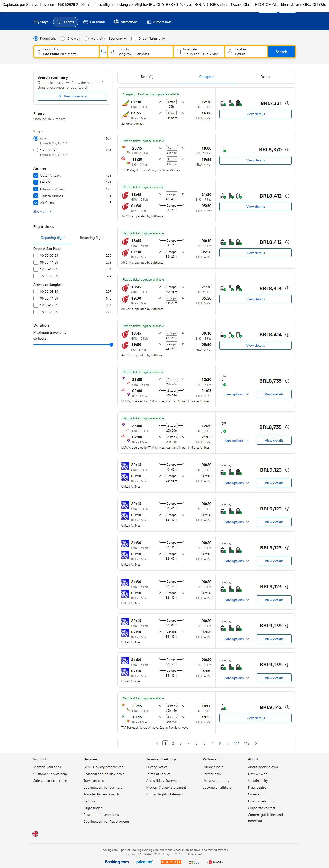Click the traveller person icon in search bar
Image resolution: width=329 pixels, height=868 pixels.
pos(230,52)
